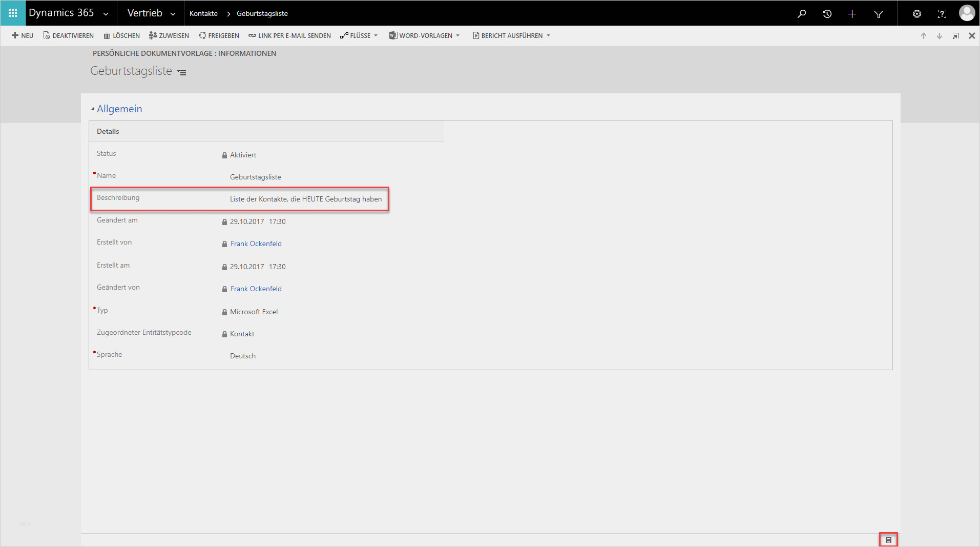
Task: Click the lock icon beside Microsoft Excel
Action: (224, 312)
